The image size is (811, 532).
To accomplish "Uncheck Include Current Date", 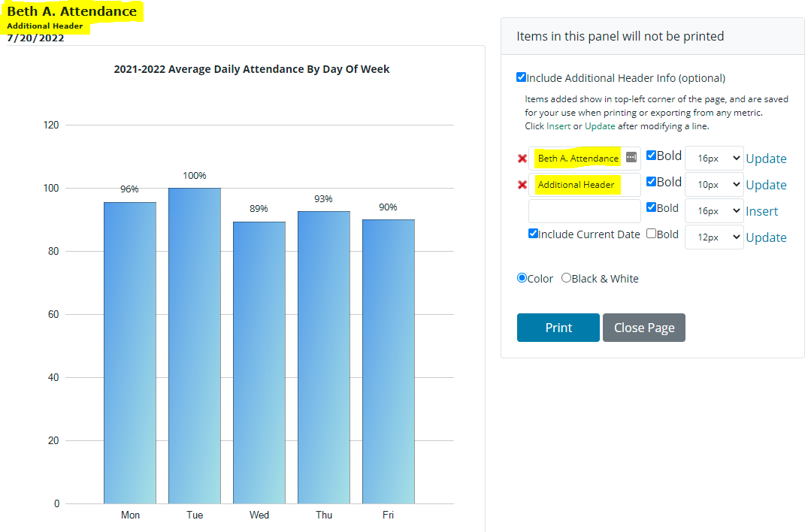I will point(534,234).
